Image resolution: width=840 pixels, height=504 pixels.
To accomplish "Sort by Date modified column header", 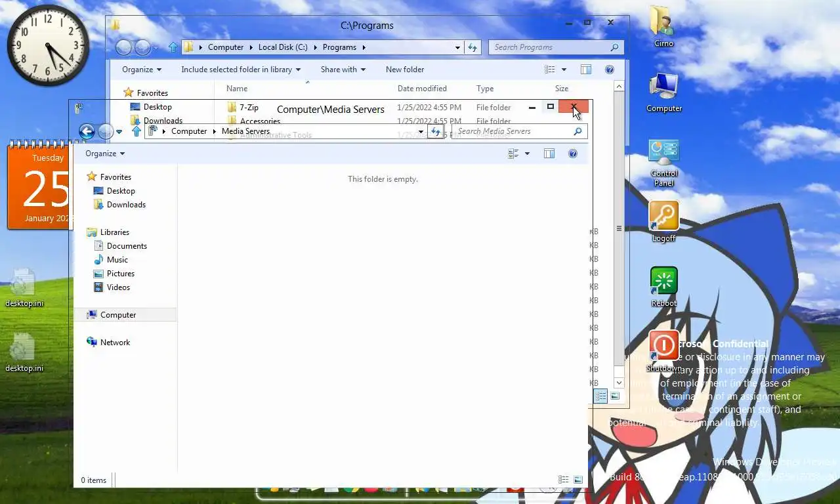I will (422, 89).
